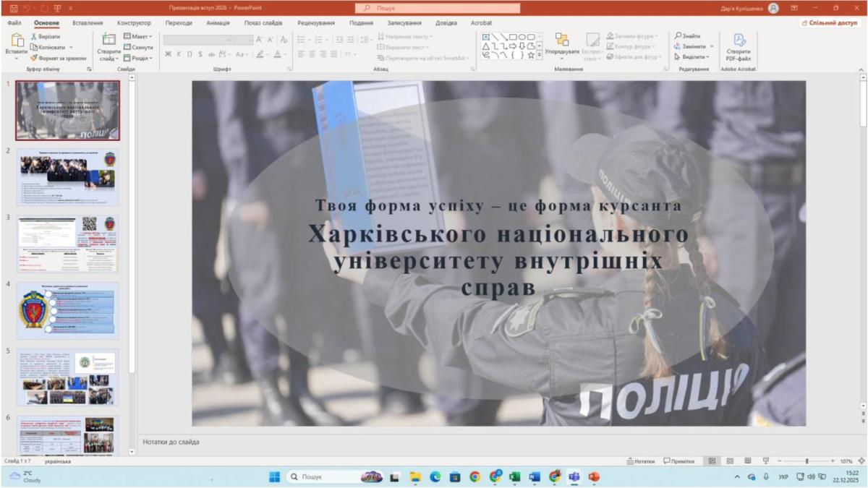Select the Формат за зразком paintbrush
This screenshot has height=488, width=868.
tap(34, 58)
